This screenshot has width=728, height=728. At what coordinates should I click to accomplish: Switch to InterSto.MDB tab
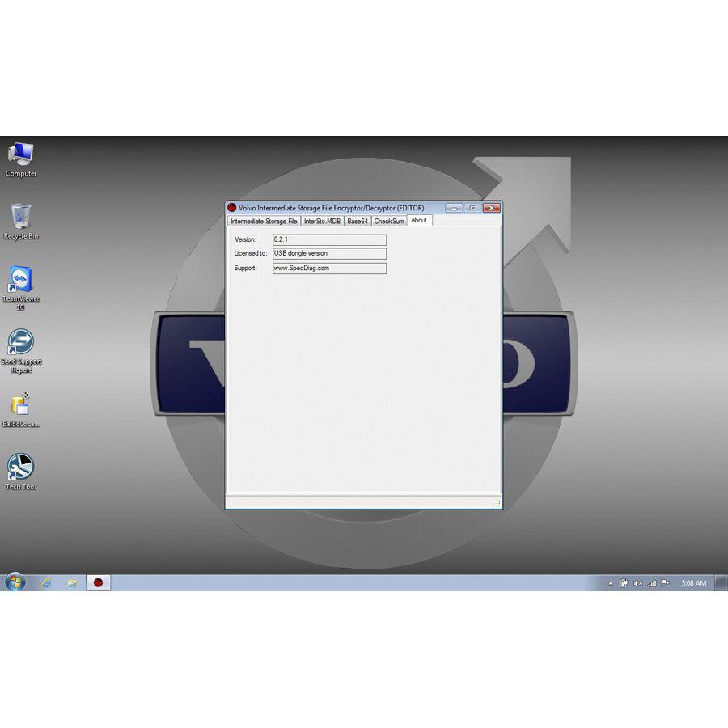[322, 221]
